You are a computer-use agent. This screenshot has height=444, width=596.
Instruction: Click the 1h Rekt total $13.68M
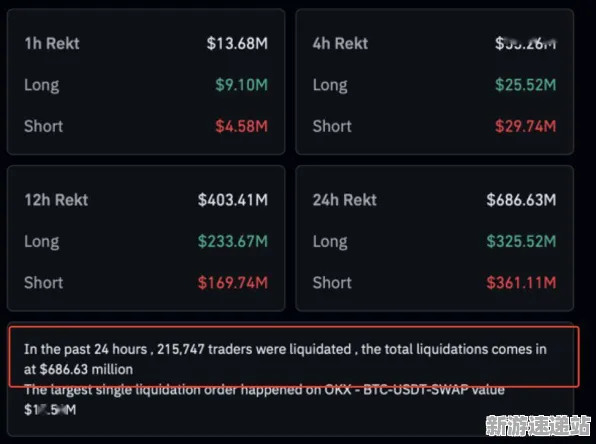237,43
